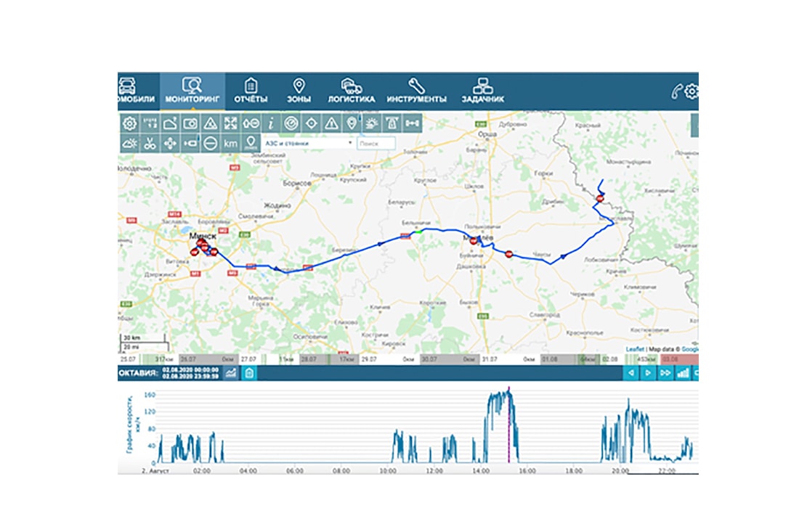Switch to the МОНИТОРИНГ tab
Screen dimensions: 799x532
[192, 91]
